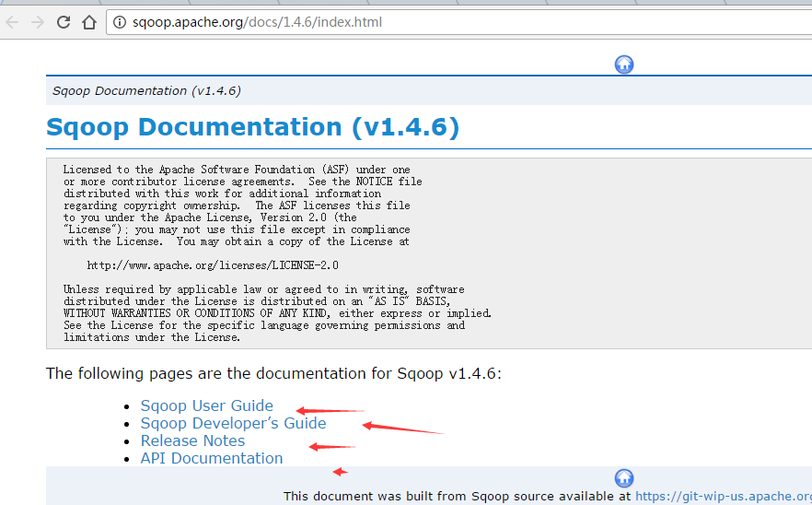Click 'This document was built from Sqoop source' text

tap(458, 496)
